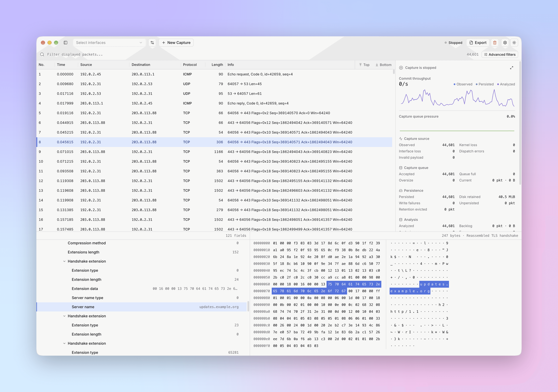Image resolution: width=558 pixels, height=392 pixels.
Task: Open capture options sliders icon
Action: [152, 43]
